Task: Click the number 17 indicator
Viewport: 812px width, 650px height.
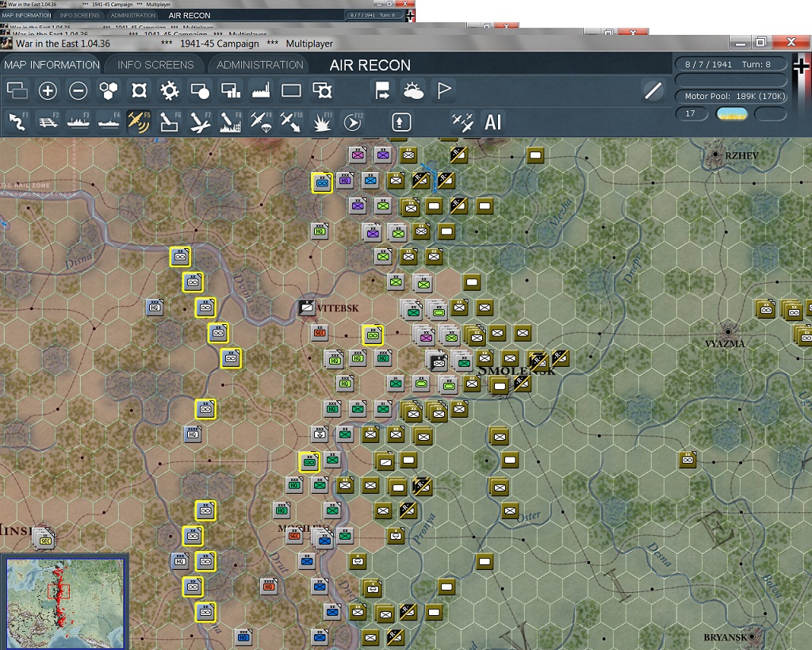Action: (691, 113)
